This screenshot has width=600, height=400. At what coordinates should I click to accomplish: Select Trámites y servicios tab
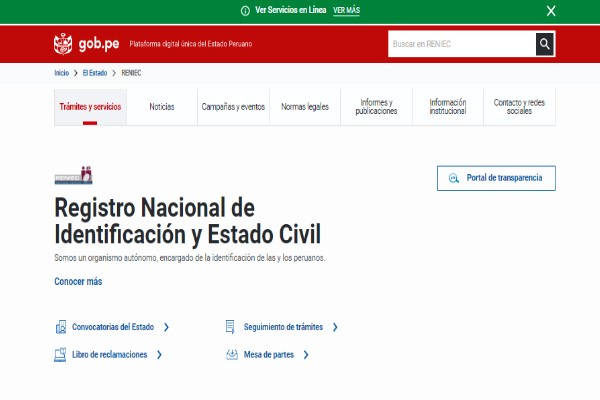(x=90, y=107)
